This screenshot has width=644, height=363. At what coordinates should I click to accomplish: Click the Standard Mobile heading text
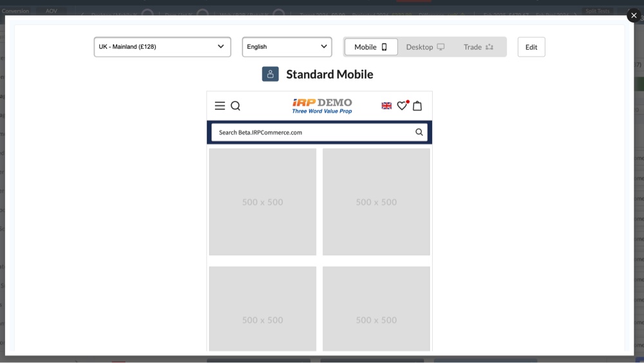pyautogui.click(x=330, y=74)
